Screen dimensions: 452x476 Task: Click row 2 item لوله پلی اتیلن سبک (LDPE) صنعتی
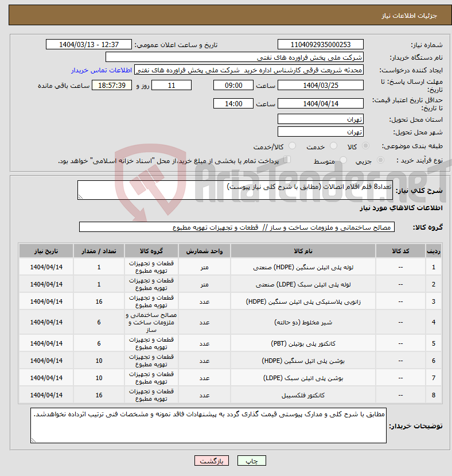(303, 284)
